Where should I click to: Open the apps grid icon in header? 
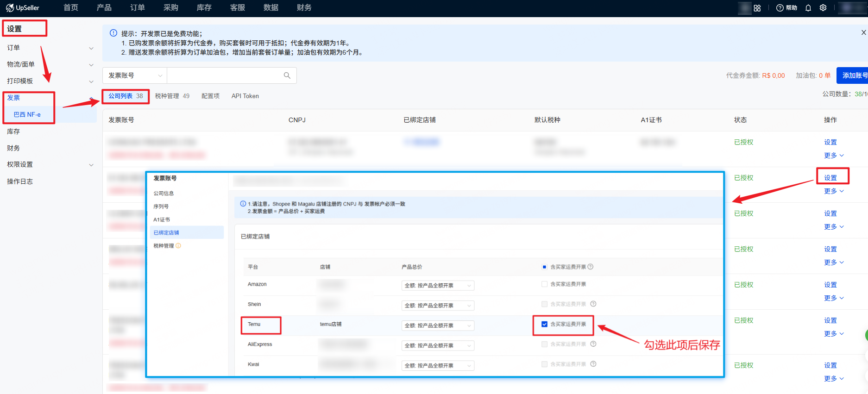click(x=757, y=8)
